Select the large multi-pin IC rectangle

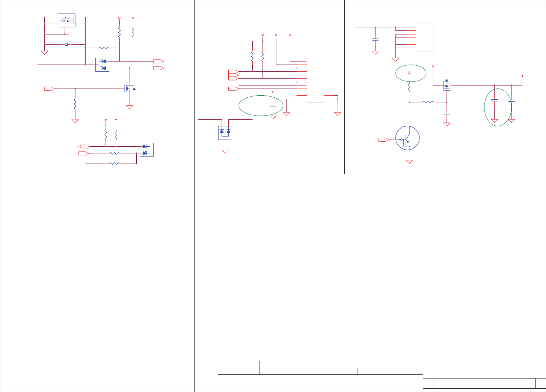(315, 80)
